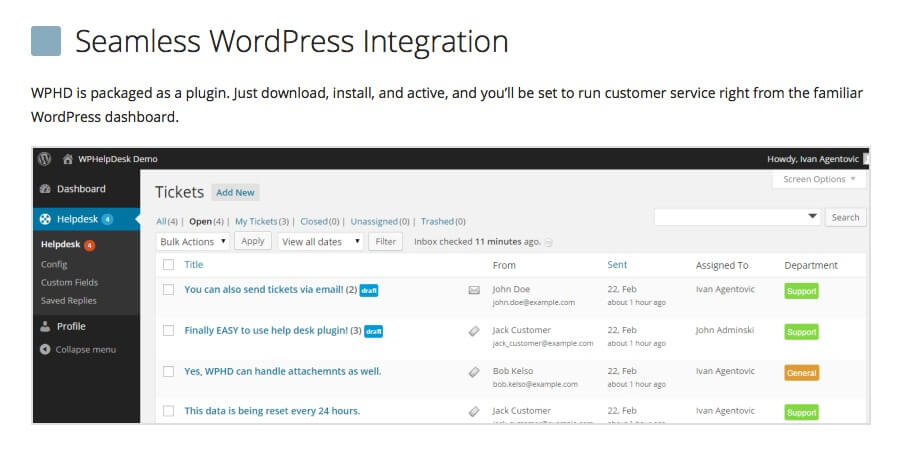Click the Profile person icon in sidebar
The width and height of the screenshot is (920, 457).
tap(45, 327)
